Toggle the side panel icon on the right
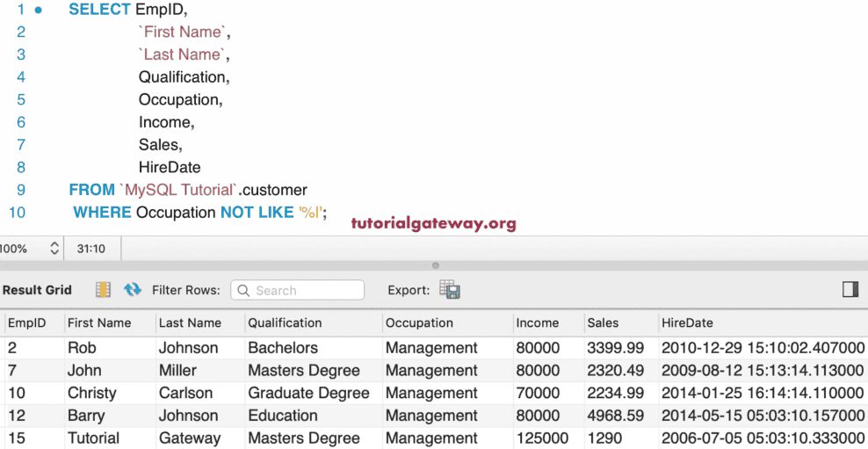Image resolution: width=868 pixels, height=449 pixels. pos(850,290)
